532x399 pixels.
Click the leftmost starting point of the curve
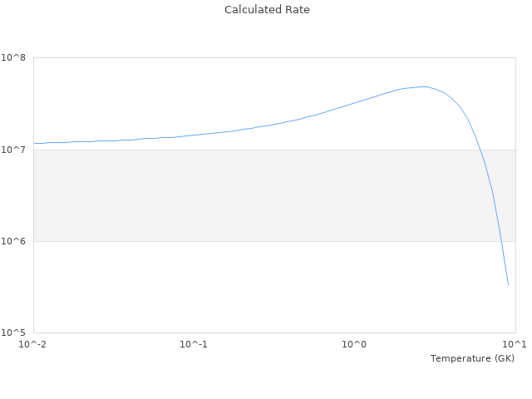[34, 143]
